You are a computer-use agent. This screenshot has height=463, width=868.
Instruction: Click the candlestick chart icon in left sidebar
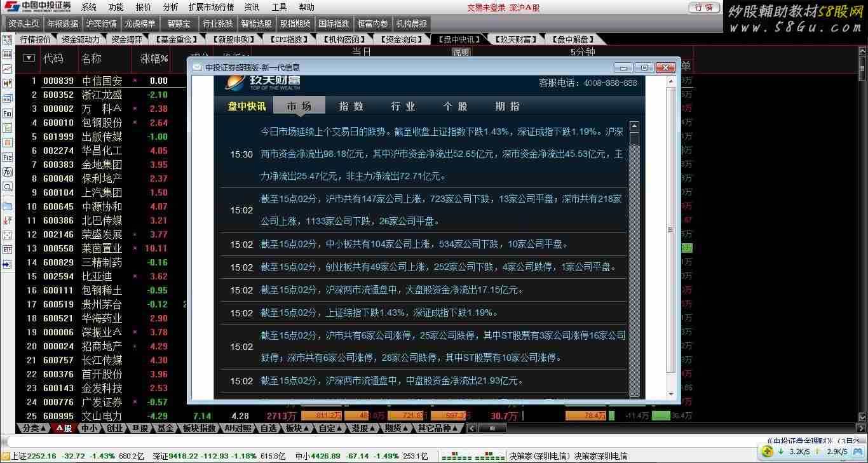click(8, 83)
